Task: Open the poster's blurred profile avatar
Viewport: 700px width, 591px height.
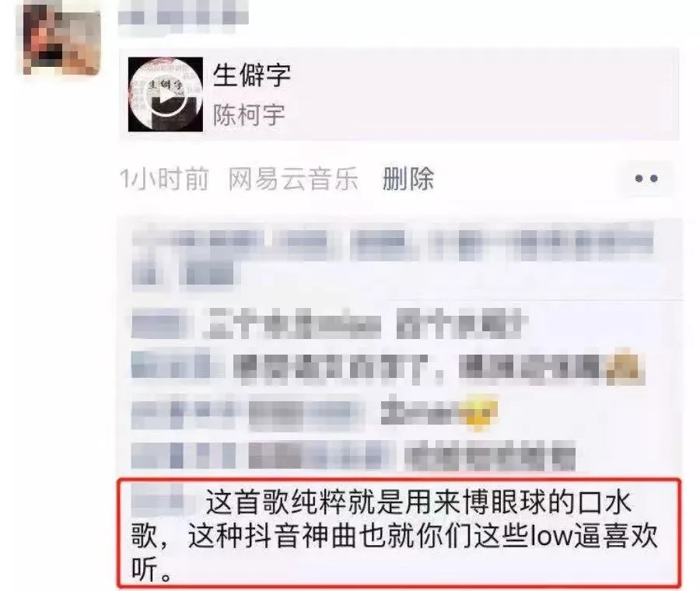Action: click(x=61, y=38)
